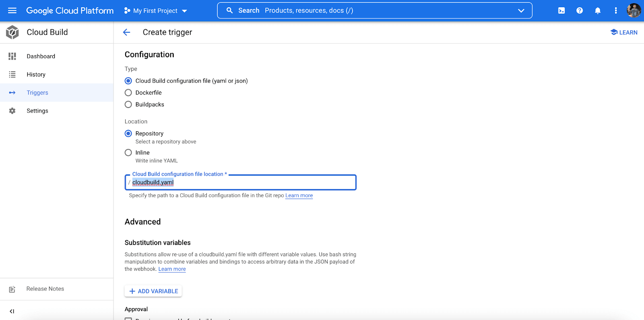Expand the search bar dropdown arrow
Screen dimensions: 644x320
(x=521, y=10)
